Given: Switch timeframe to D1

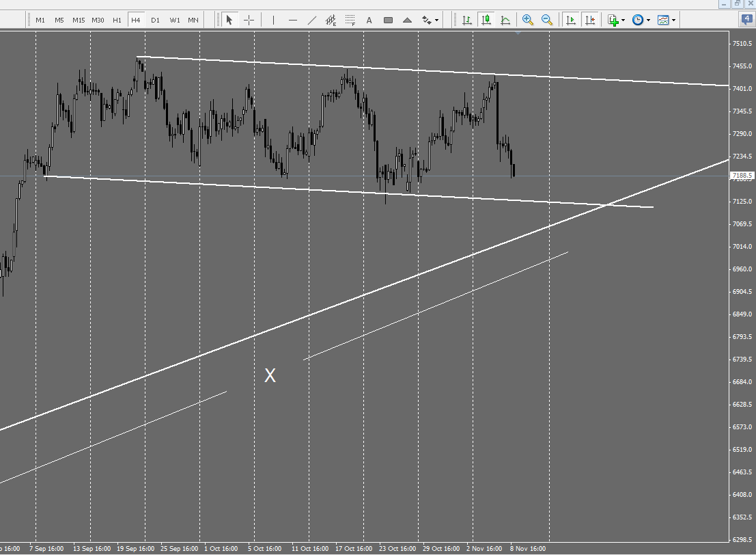Looking at the screenshot, I should [x=155, y=20].
